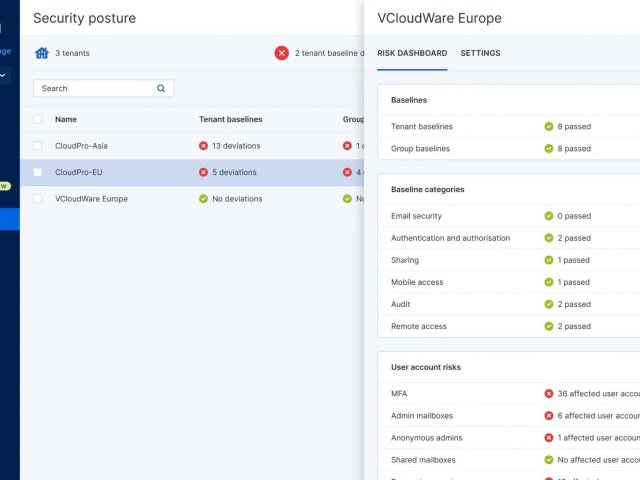Click the '13 deviations' text

pyautogui.click(x=236, y=146)
